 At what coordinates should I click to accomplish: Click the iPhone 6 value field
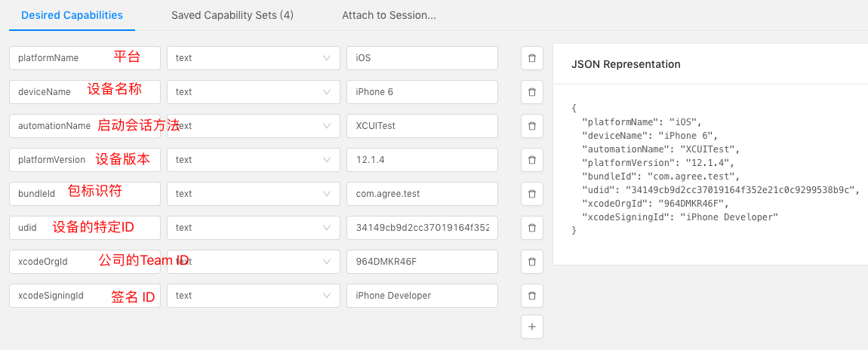(x=423, y=92)
